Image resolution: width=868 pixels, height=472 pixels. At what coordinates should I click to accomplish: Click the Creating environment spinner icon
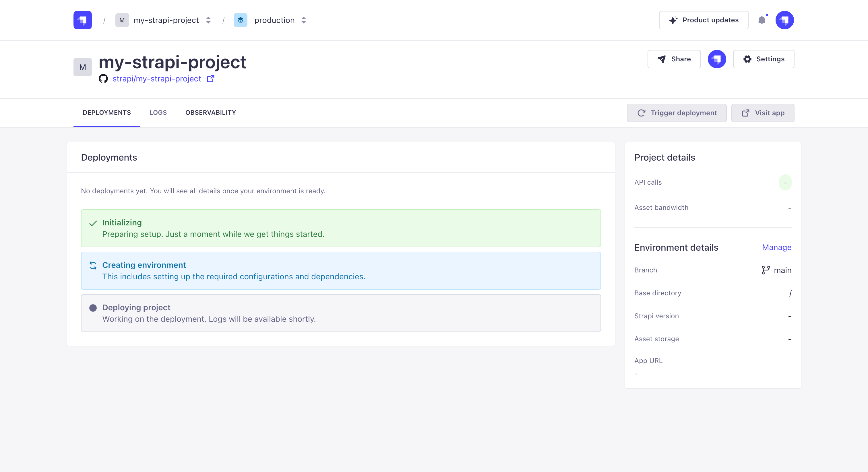[93, 266]
